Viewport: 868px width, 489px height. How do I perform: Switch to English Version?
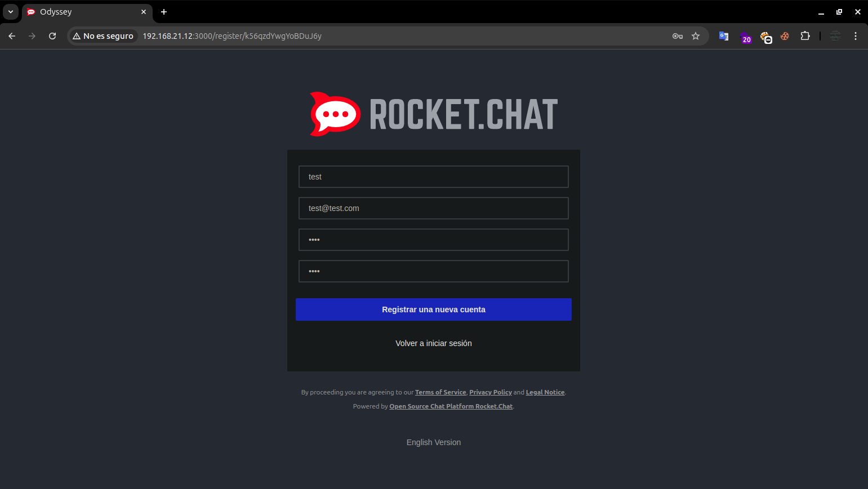tap(434, 442)
